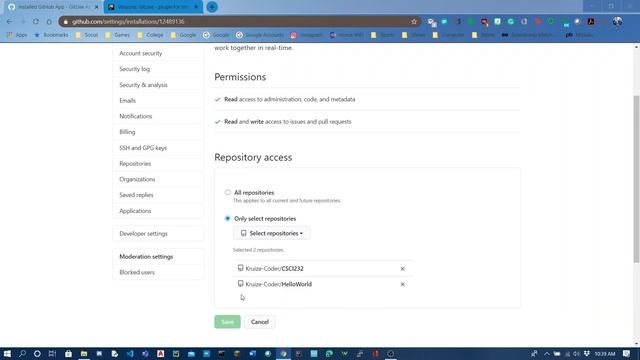The image size is (640, 360).
Task: Click the "Permissions" heading
Action: (x=240, y=77)
